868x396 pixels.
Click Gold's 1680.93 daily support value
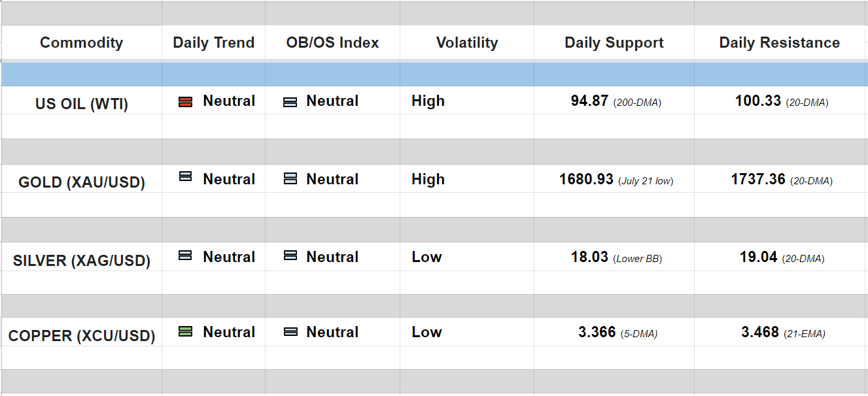tap(587, 179)
